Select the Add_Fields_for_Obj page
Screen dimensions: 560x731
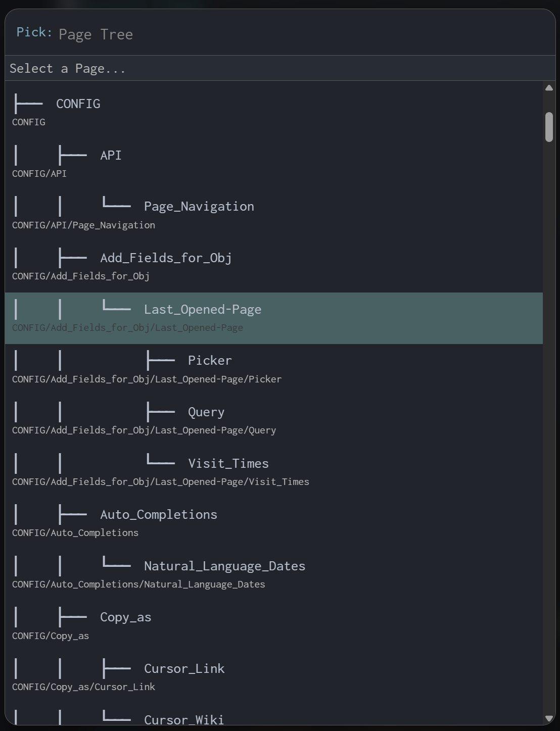click(x=166, y=258)
